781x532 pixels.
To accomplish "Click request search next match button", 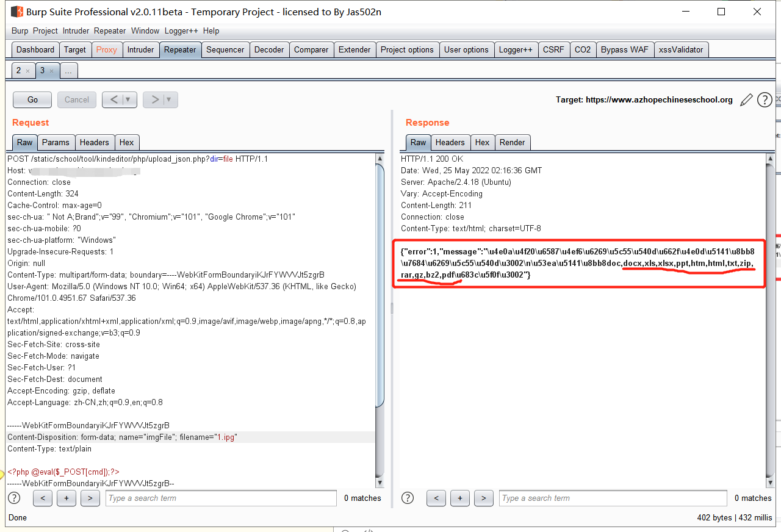I will [x=90, y=498].
